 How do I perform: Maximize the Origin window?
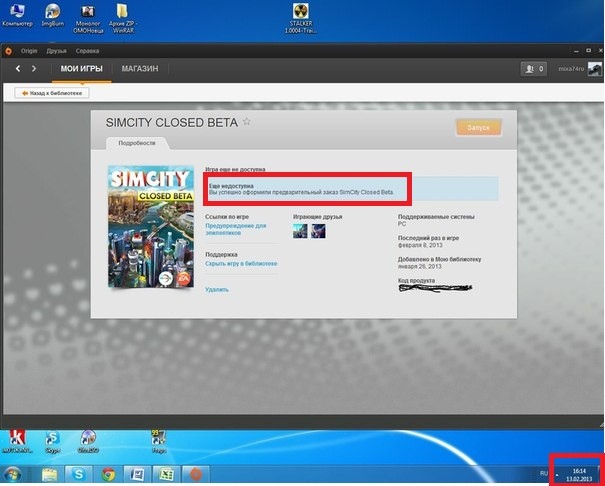point(588,51)
